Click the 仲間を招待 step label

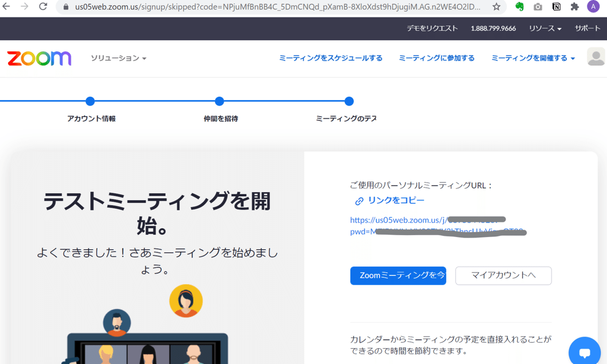[x=221, y=119]
